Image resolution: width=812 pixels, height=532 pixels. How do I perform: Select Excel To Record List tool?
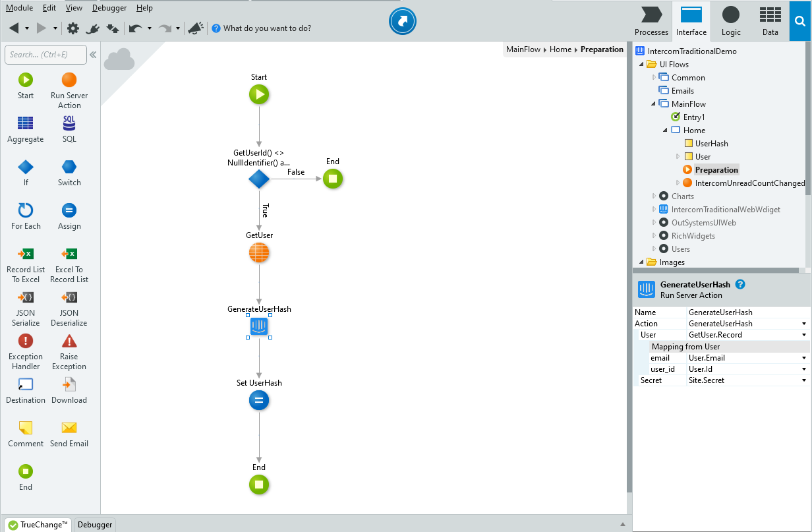(69, 265)
